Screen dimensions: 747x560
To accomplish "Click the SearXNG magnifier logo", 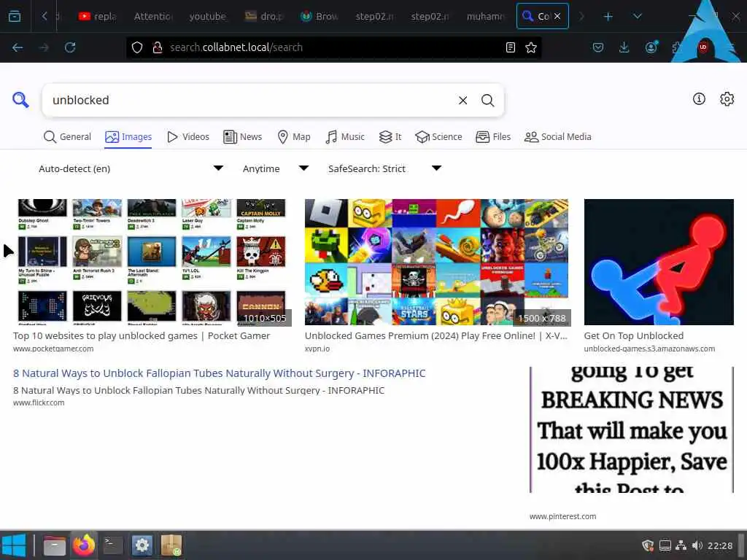I will click(20, 100).
